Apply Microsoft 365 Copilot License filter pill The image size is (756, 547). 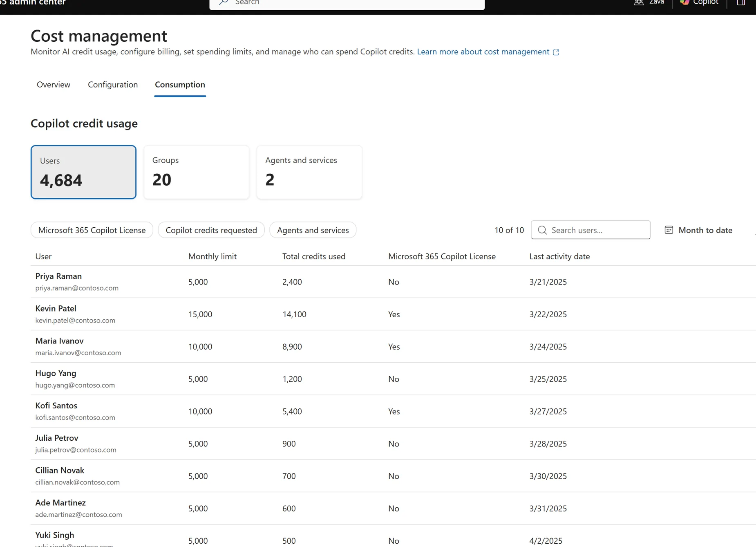click(92, 230)
